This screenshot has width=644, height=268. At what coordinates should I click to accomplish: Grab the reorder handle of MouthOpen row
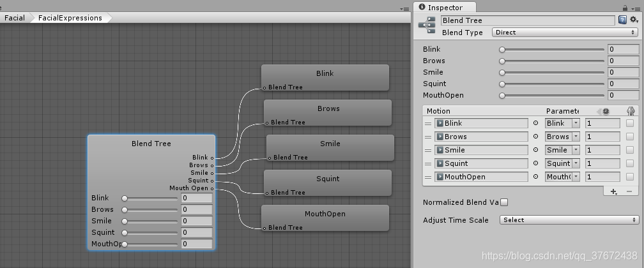point(428,177)
